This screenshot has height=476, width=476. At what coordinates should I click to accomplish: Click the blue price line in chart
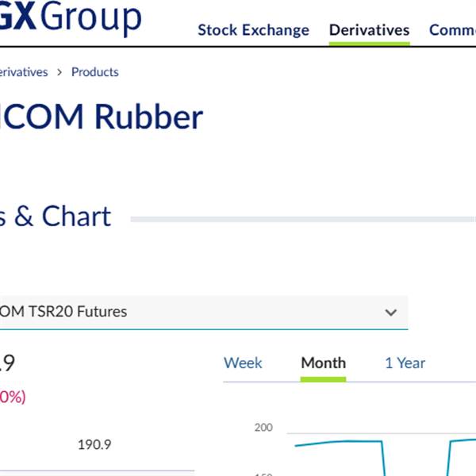tap(333, 442)
